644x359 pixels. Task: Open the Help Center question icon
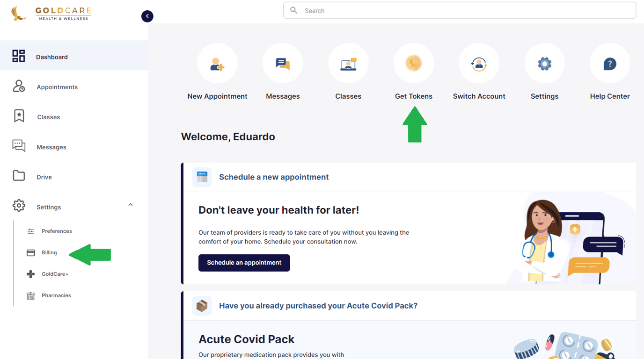tap(610, 64)
